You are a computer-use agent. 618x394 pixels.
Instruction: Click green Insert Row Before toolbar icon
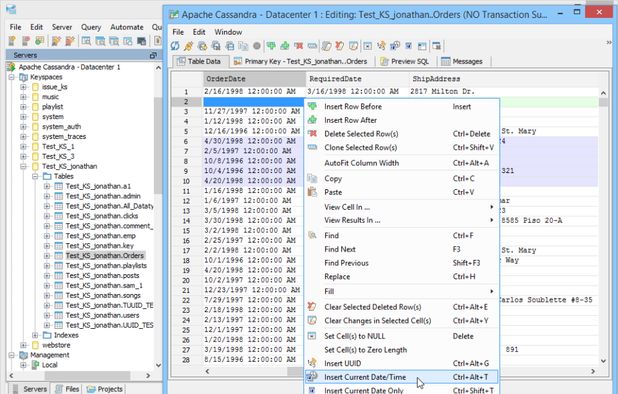[x=271, y=46]
